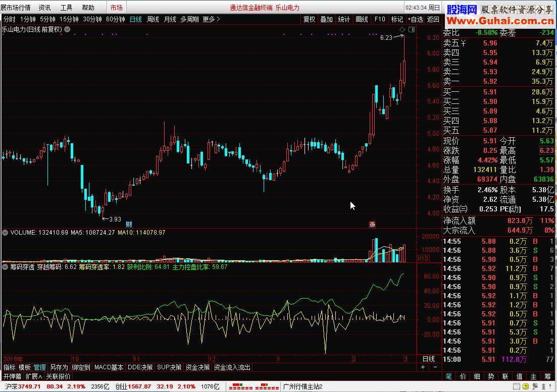This screenshot has width=557, height=392.
Task: Click the 复权 toolbar button
Action: [309, 19]
